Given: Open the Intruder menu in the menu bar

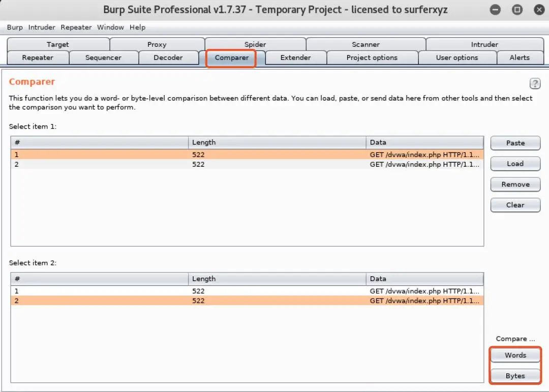Looking at the screenshot, I should 42,27.
